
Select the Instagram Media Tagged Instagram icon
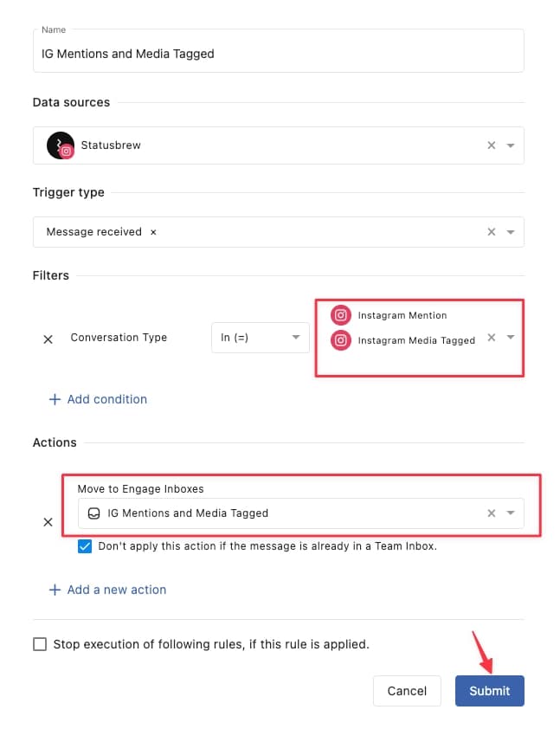(340, 340)
